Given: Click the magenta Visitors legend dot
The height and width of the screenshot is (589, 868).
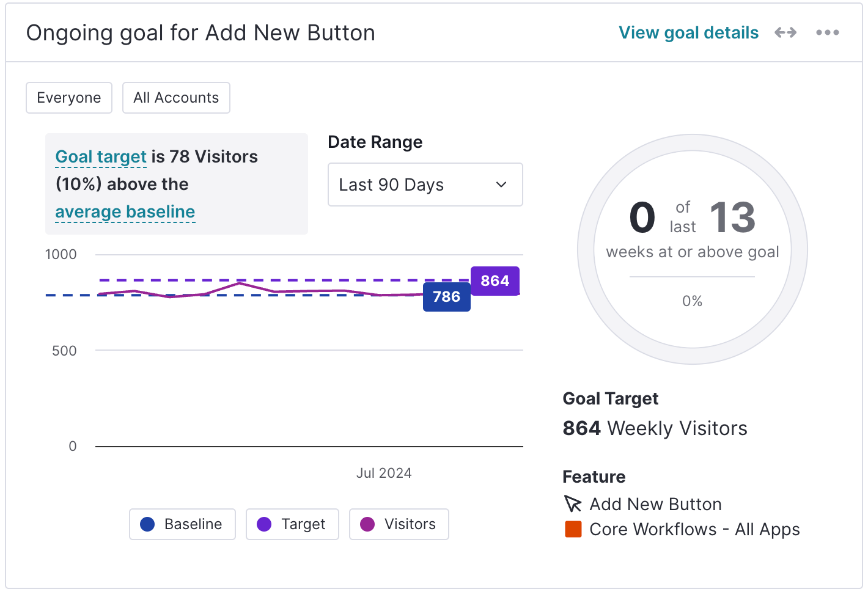Looking at the screenshot, I should point(367,524).
